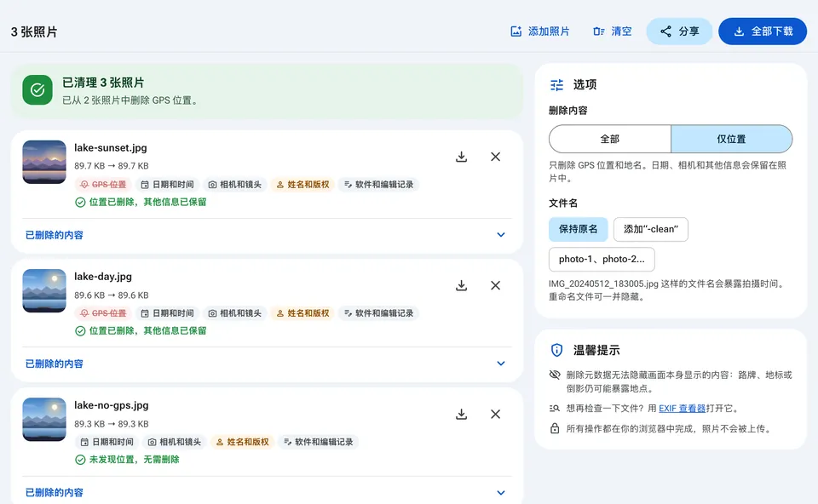Click the 相机和镜头 tag on lake-sunset.jpg
The height and width of the screenshot is (504, 818).
(235, 185)
